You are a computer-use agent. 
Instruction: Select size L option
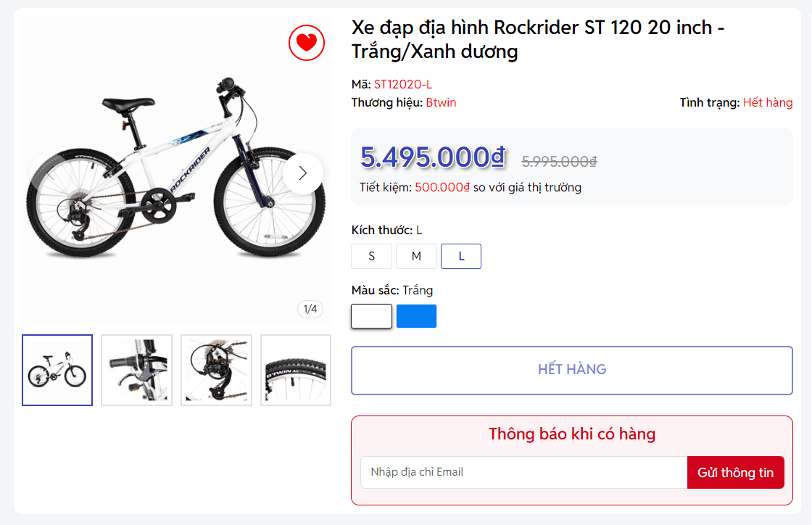(461, 256)
